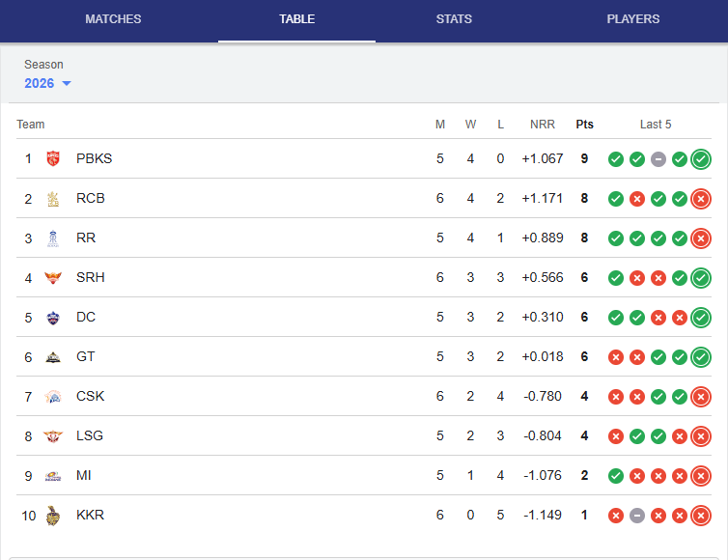Click the NRR column header

pyautogui.click(x=543, y=125)
